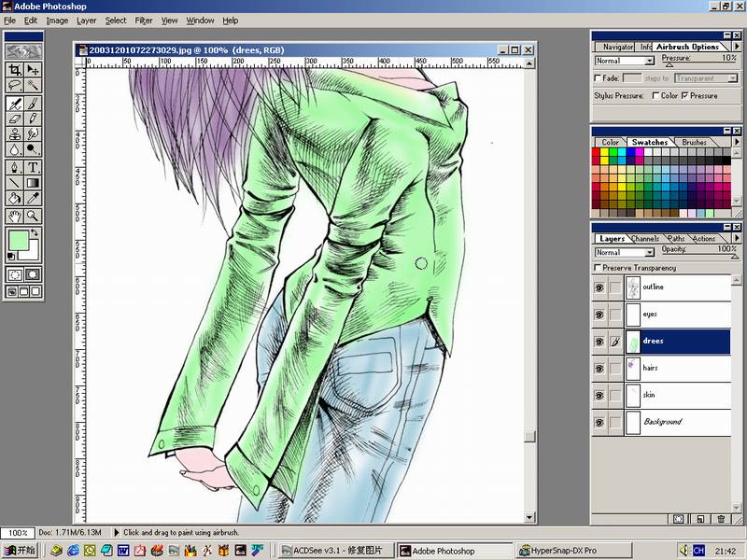
Task: Swap foreground and background colors
Action: coord(35,232)
